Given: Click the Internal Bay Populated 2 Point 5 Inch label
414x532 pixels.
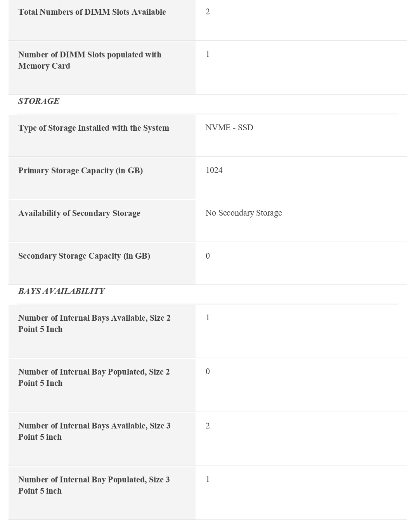Looking at the screenshot, I should coord(94,377).
